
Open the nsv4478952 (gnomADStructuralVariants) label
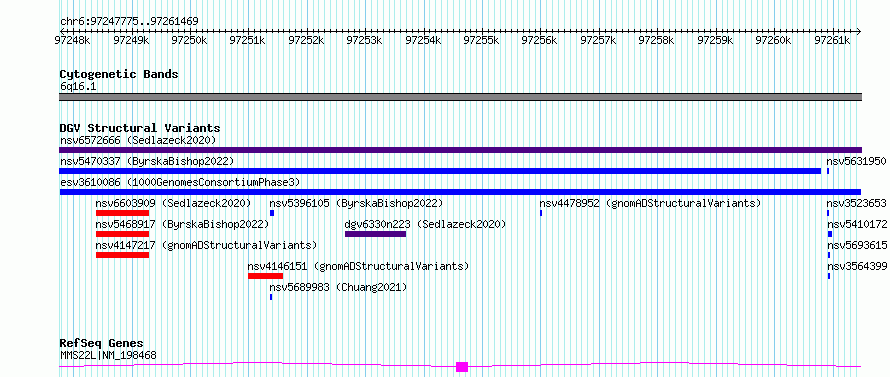click(650, 203)
